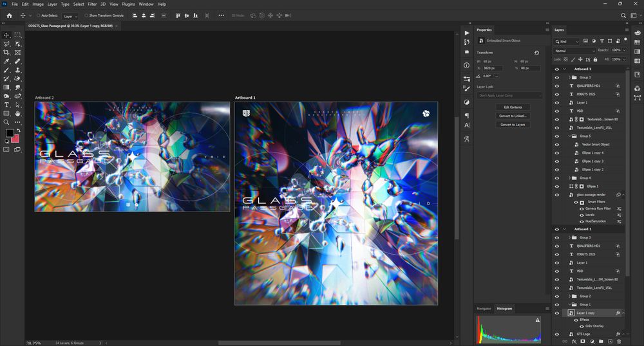Image resolution: width=644 pixels, height=346 pixels.
Task: Collapse the Group 5 folder
Action: (x=570, y=136)
